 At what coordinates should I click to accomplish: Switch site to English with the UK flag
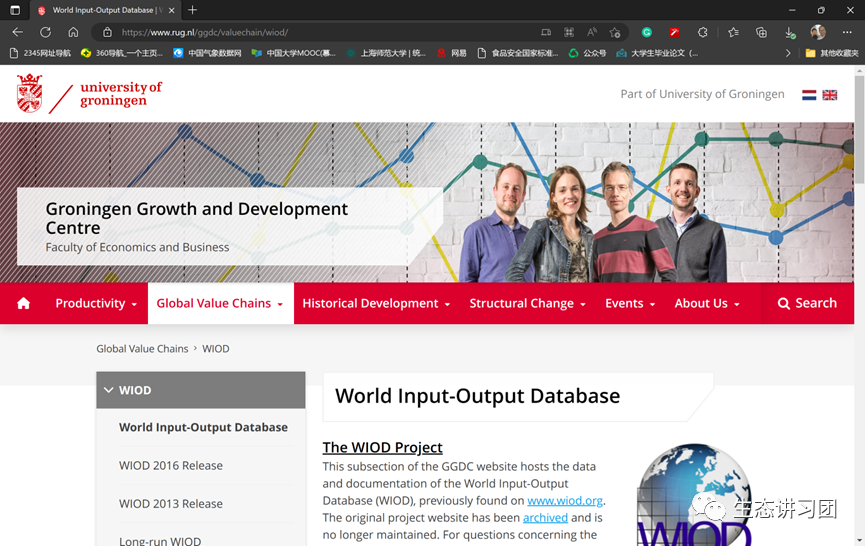click(x=830, y=95)
